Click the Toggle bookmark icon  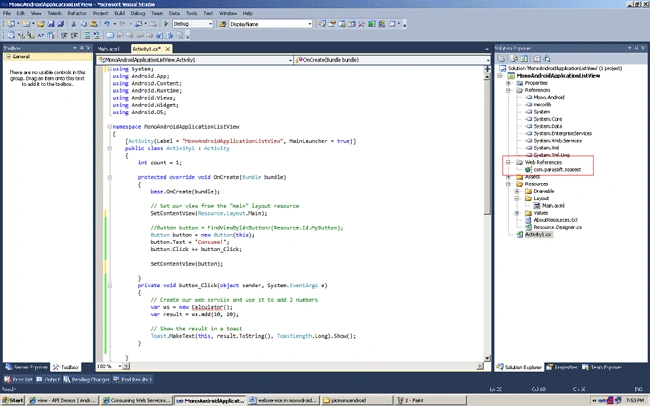[x=110, y=35]
